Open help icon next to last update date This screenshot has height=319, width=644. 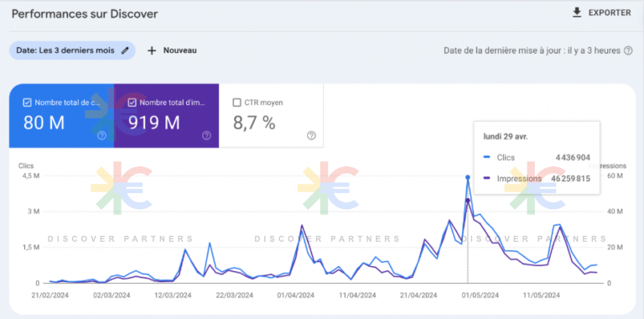click(628, 51)
